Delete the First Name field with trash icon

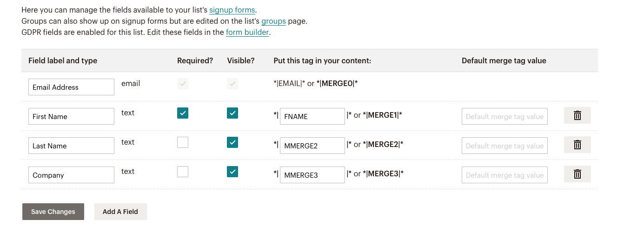pyautogui.click(x=577, y=115)
